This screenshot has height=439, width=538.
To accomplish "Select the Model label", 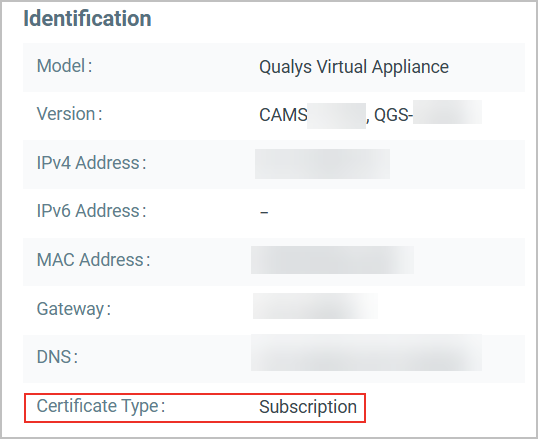I will pos(65,66).
